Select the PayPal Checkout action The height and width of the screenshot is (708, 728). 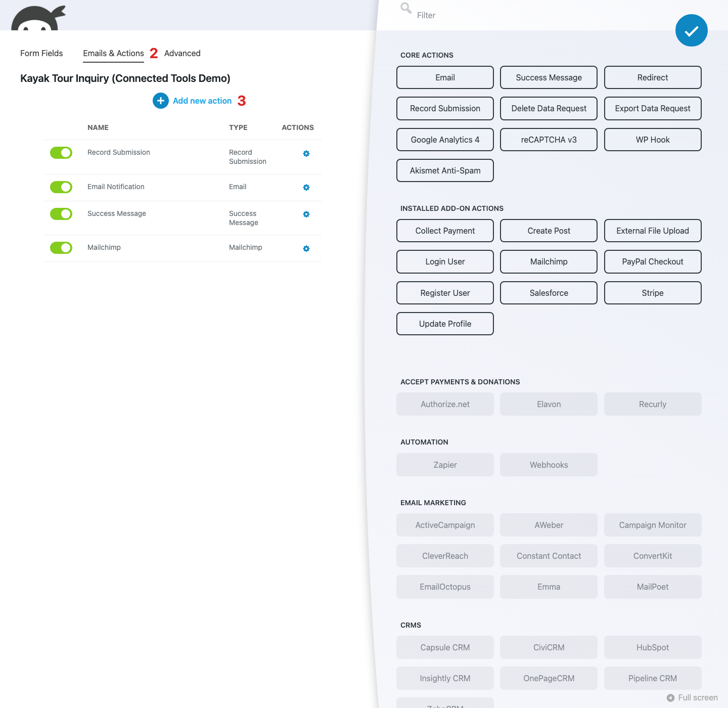(x=653, y=261)
